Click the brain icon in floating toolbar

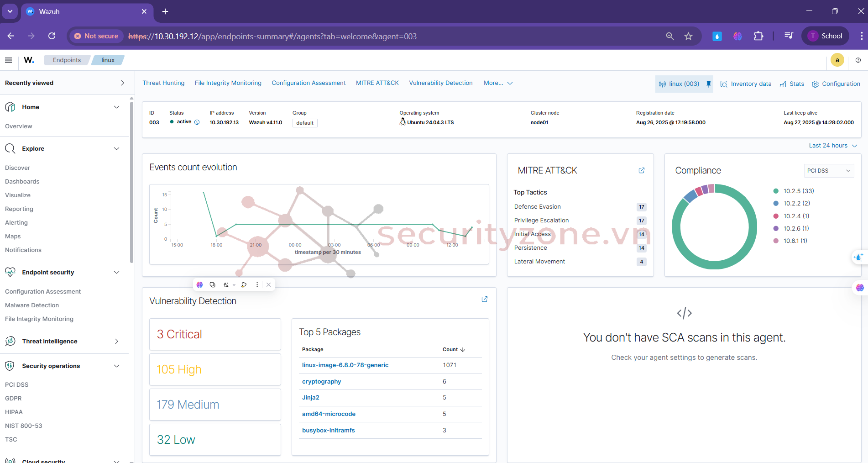tap(199, 284)
